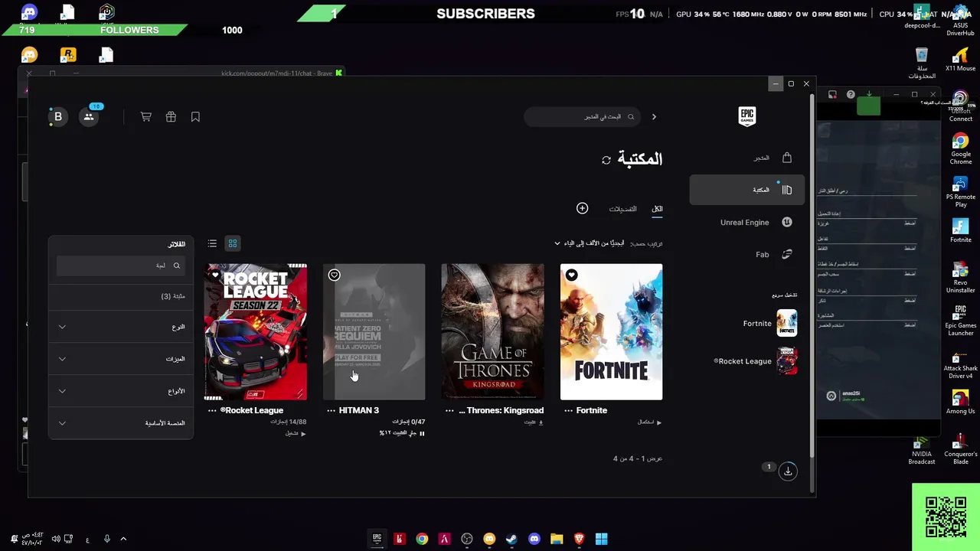The height and width of the screenshot is (551, 980).
Task: Open HITMAN 3 options three dots
Action: pyautogui.click(x=331, y=410)
